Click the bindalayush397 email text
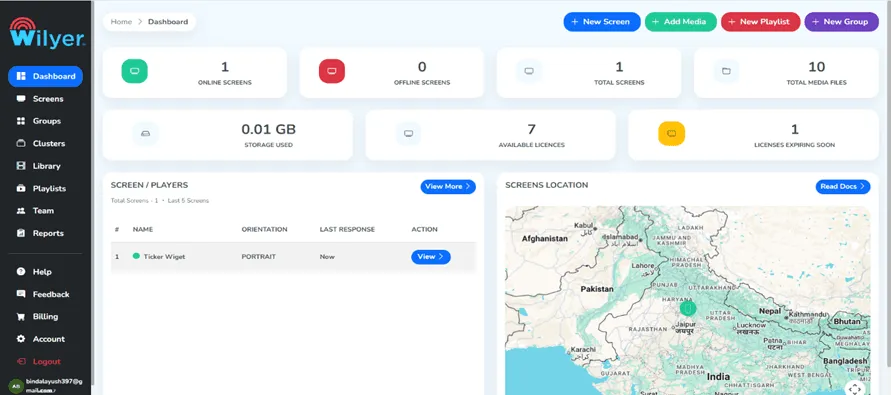 point(53,385)
